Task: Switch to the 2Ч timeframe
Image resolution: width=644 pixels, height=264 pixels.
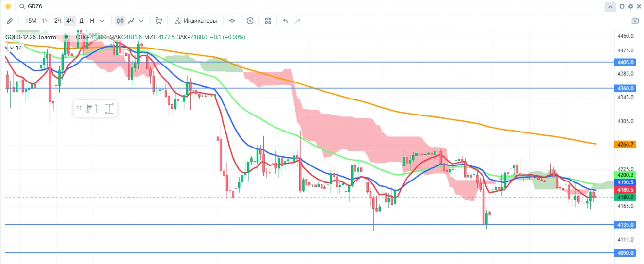Action: (x=58, y=21)
